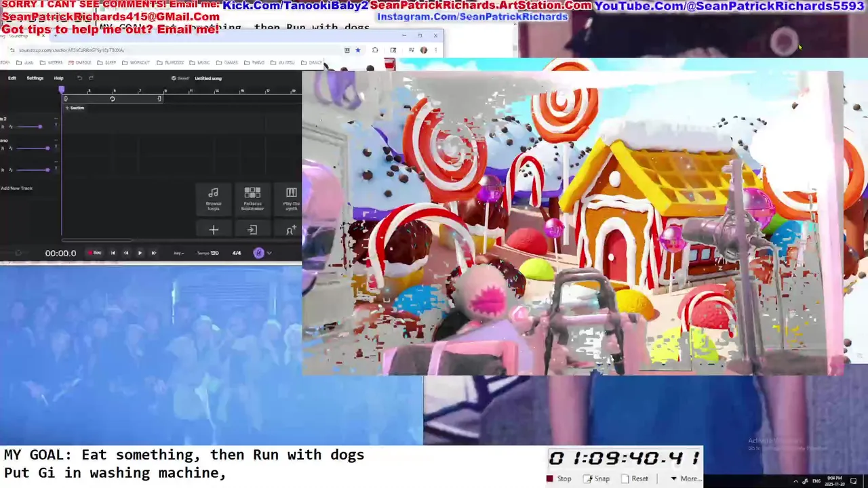Start recording with the Rec button
Viewport: 868px width, 488px height.
(x=94, y=253)
